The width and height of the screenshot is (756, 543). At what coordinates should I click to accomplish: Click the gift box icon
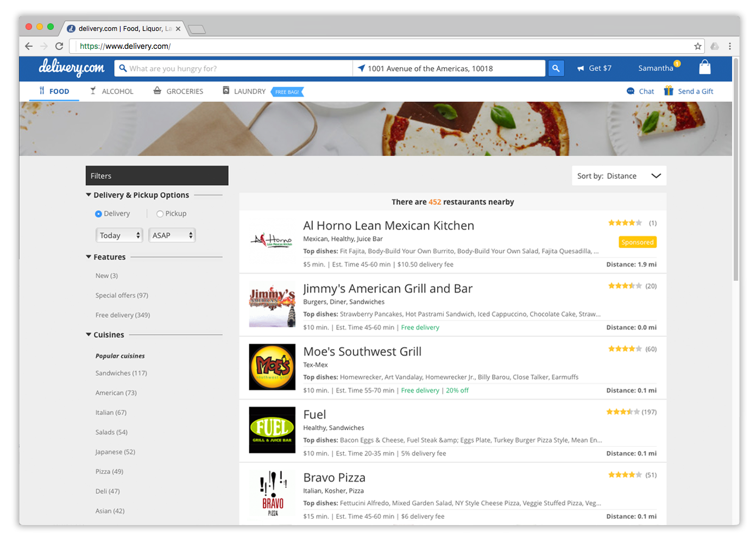click(669, 91)
